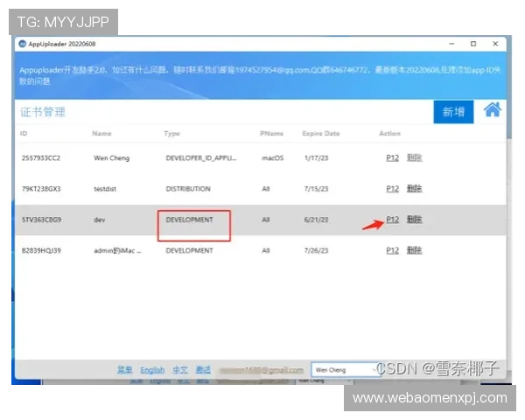Image resolution: width=525 pixels, height=420 pixels.
Task: Click the first blue link left of English
Action: click(x=124, y=370)
